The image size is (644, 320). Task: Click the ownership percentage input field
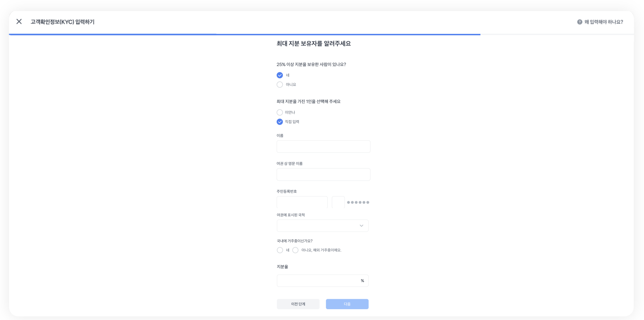tap(318, 281)
